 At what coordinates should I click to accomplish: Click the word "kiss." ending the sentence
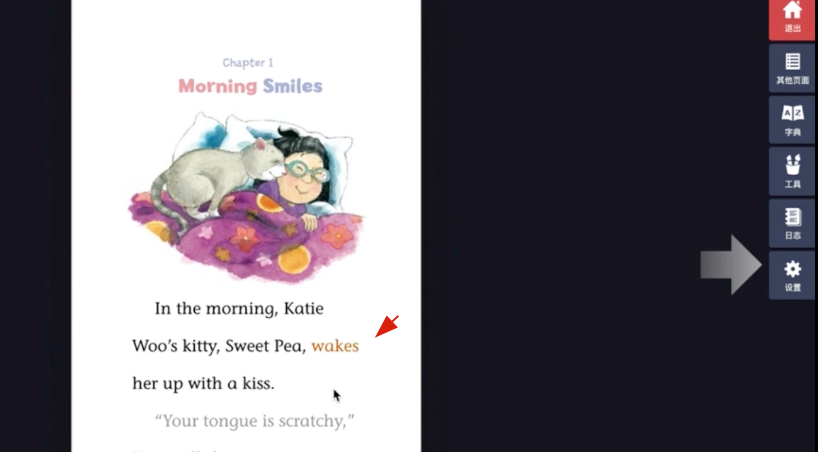point(258,384)
